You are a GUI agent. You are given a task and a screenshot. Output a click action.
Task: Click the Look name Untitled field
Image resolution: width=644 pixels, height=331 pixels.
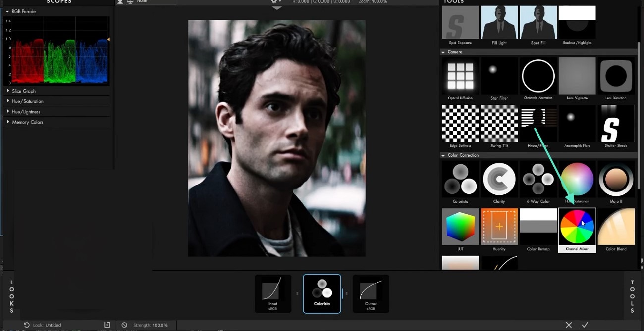click(x=54, y=325)
